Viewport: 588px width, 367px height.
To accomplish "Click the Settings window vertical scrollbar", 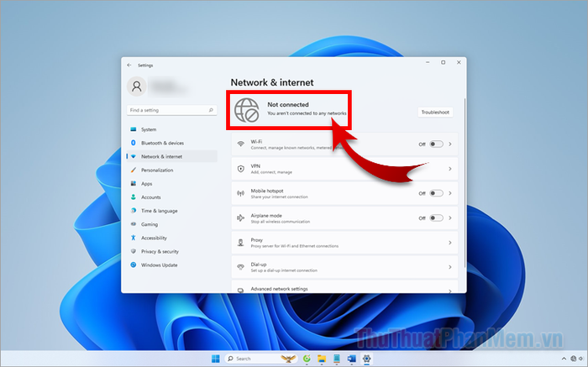I will [x=465, y=182].
